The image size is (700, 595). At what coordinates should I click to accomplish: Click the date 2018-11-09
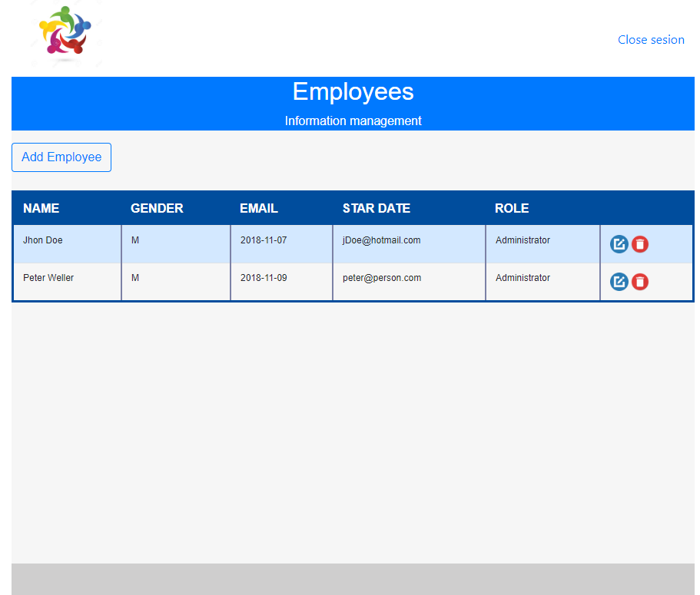coord(264,277)
